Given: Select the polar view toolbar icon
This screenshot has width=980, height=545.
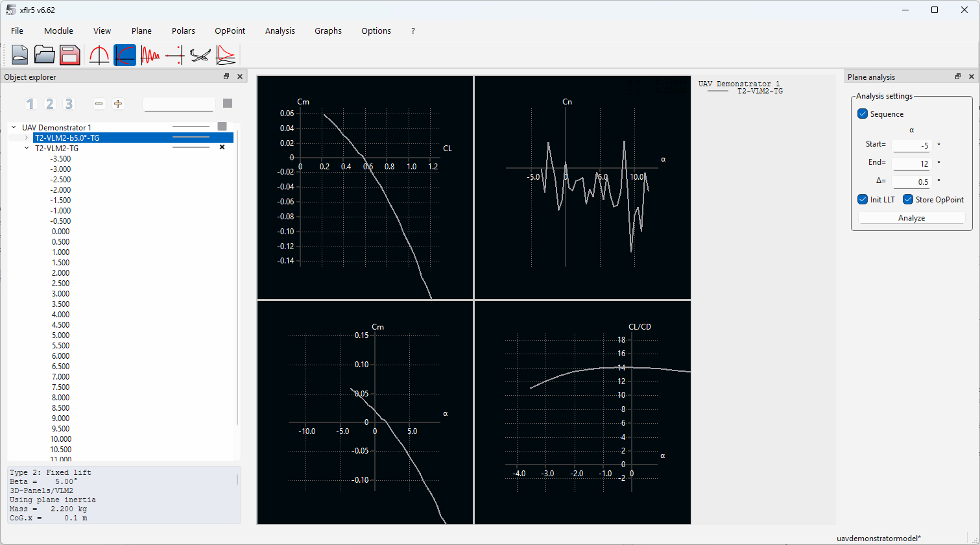Looking at the screenshot, I should (x=125, y=55).
